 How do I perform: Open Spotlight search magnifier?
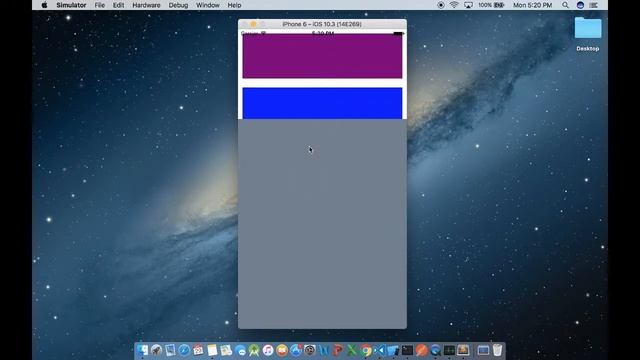pos(565,5)
